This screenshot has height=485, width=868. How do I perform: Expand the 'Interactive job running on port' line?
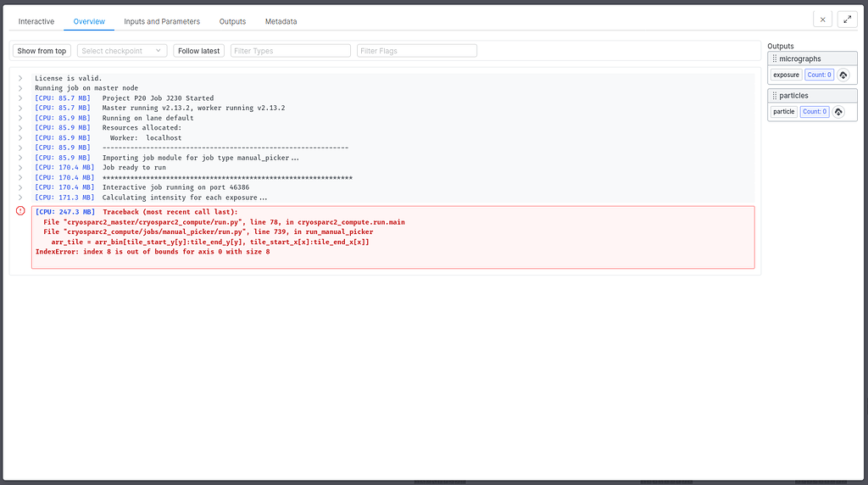click(20, 187)
